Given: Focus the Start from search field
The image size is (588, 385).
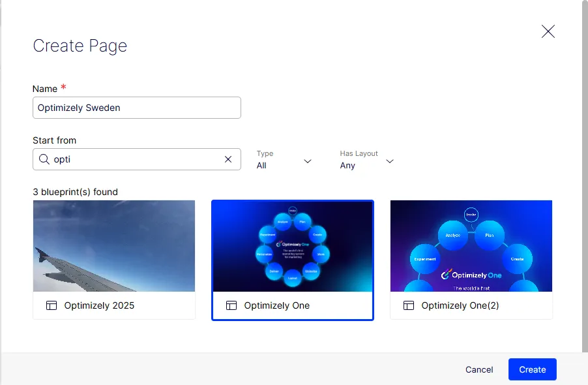Looking at the screenshot, I should tap(137, 159).
